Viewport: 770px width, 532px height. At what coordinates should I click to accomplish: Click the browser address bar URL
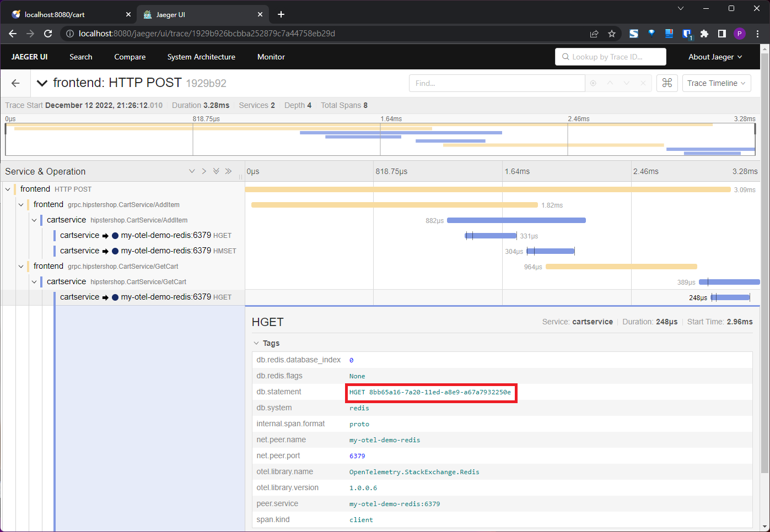pos(207,34)
